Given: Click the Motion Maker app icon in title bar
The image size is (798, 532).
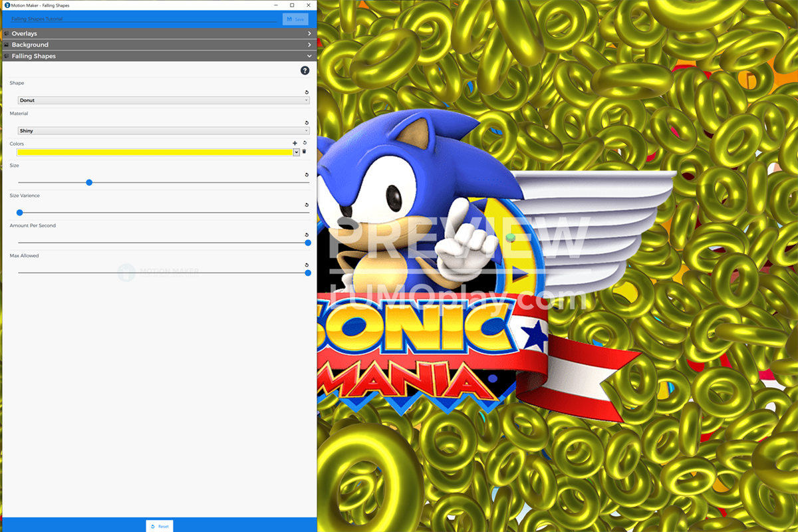Looking at the screenshot, I should (x=7, y=5).
